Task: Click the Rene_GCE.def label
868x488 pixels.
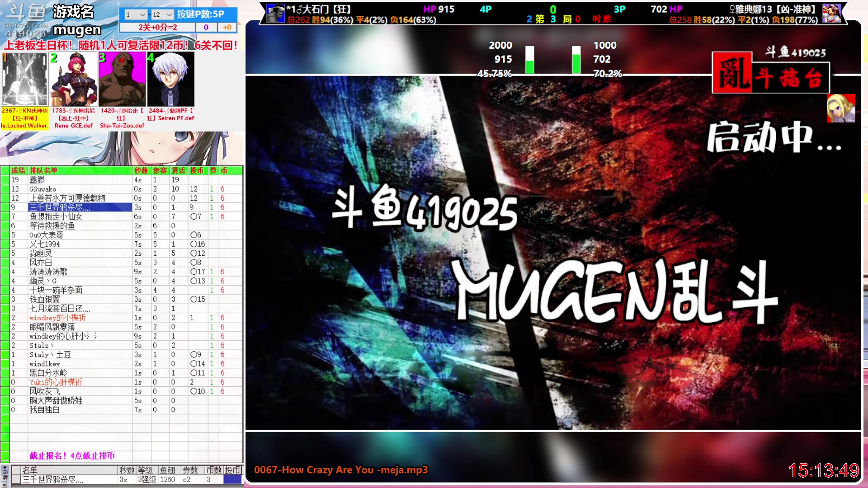Action: (x=73, y=126)
